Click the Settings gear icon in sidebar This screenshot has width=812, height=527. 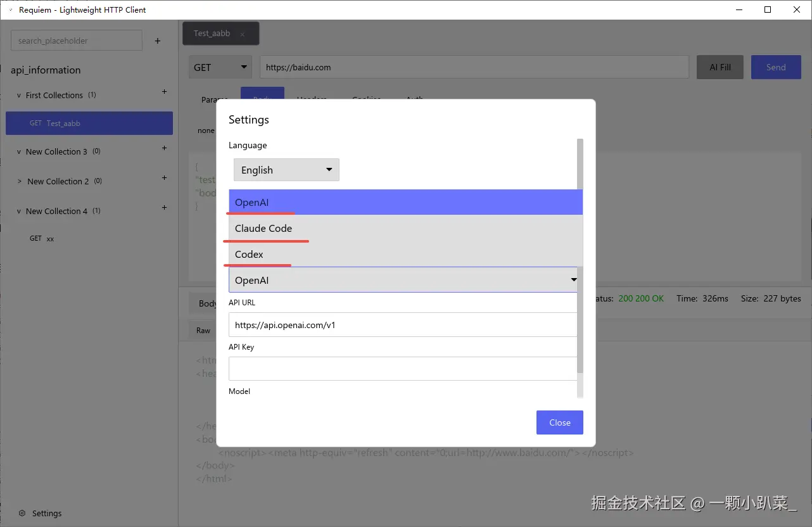[x=22, y=513]
